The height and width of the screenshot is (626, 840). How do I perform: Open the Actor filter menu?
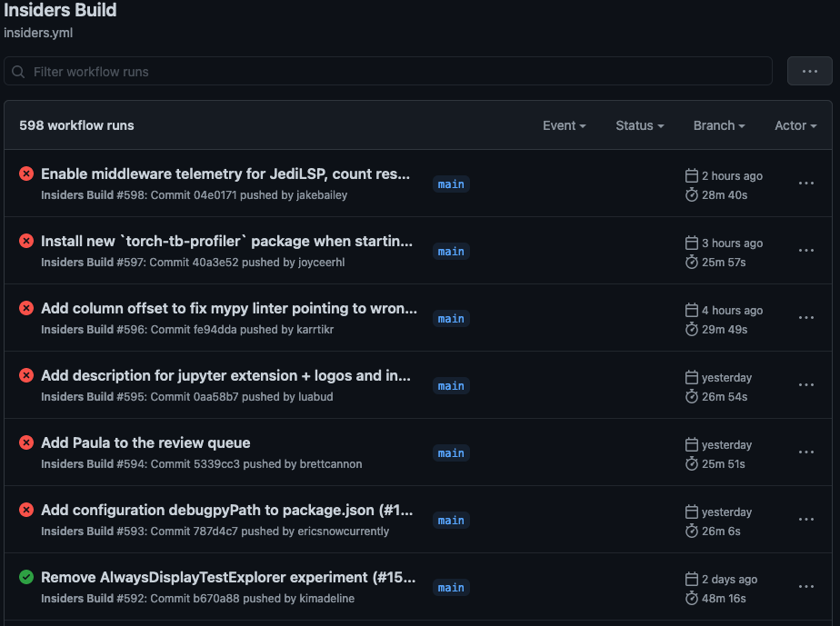pyautogui.click(x=795, y=125)
